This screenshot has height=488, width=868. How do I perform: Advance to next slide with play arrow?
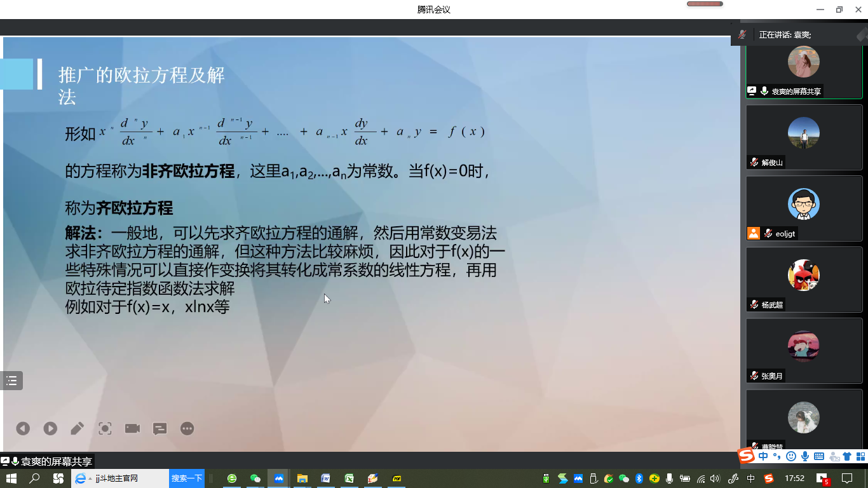tap(50, 429)
